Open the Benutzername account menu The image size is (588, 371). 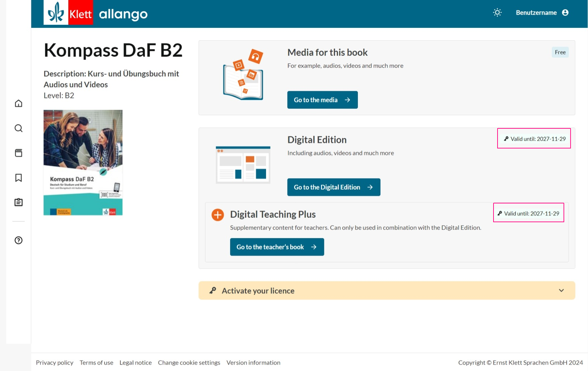click(542, 13)
